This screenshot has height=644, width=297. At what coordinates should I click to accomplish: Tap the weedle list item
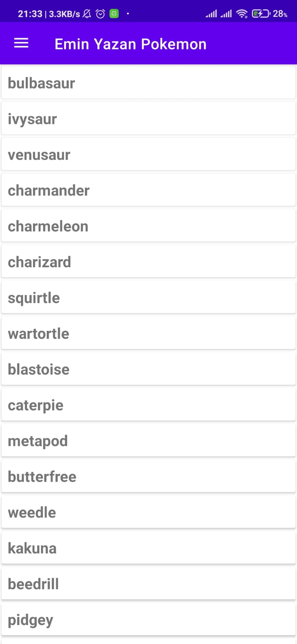point(148,512)
